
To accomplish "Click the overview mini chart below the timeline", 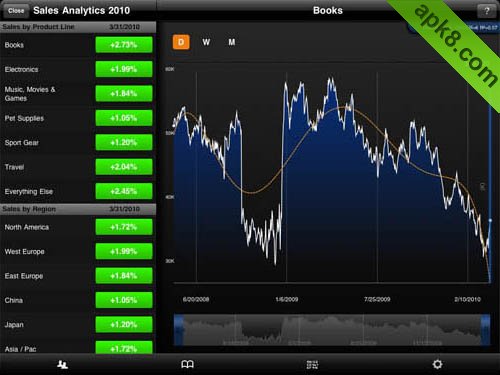I will click(332, 330).
